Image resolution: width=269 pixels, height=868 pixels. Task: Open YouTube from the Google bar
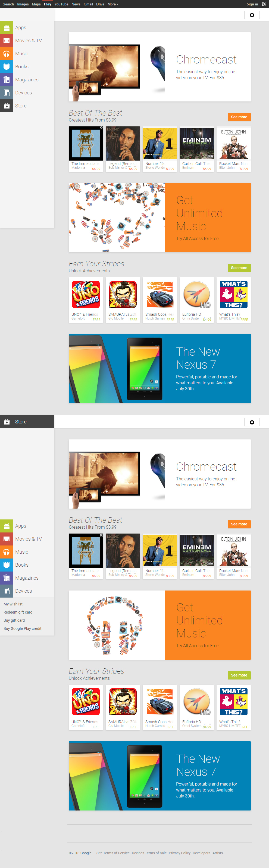point(61,4)
